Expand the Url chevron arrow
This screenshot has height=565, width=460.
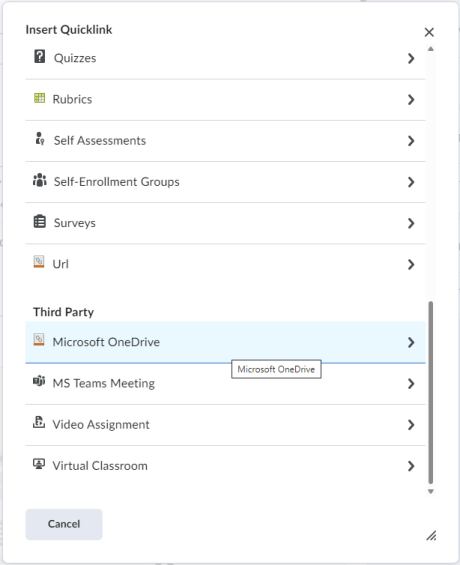pyautogui.click(x=411, y=264)
